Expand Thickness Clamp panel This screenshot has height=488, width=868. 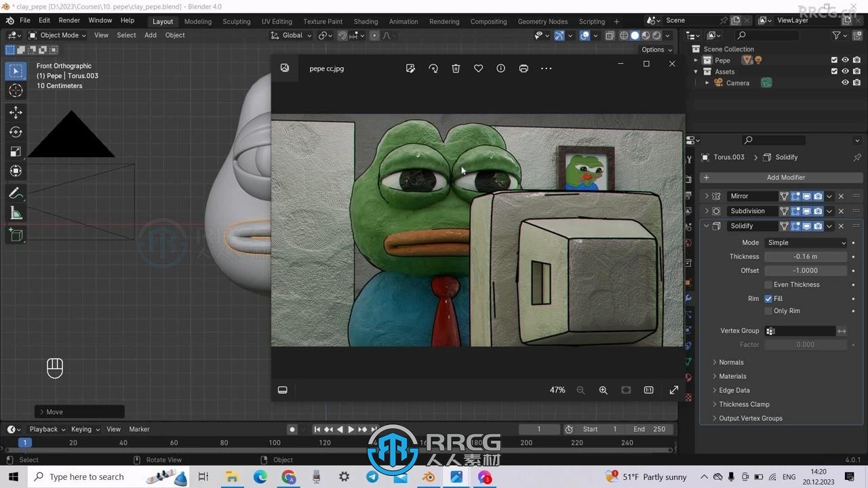(744, 404)
